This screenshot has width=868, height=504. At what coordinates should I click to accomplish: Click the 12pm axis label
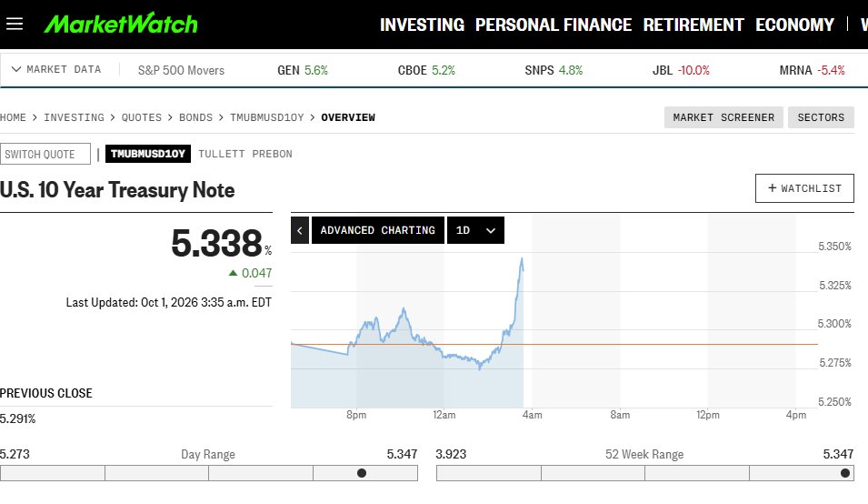(708, 415)
